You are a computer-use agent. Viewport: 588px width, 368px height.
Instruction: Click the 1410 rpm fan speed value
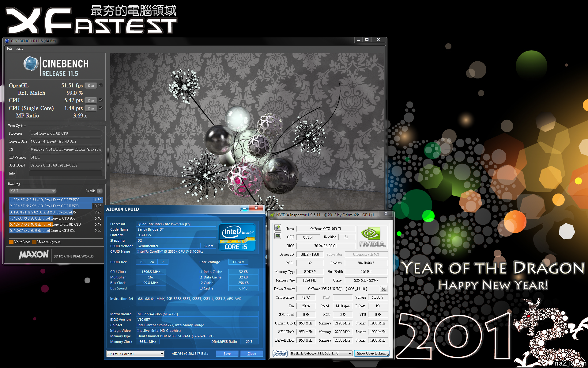pyautogui.click(x=342, y=306)
